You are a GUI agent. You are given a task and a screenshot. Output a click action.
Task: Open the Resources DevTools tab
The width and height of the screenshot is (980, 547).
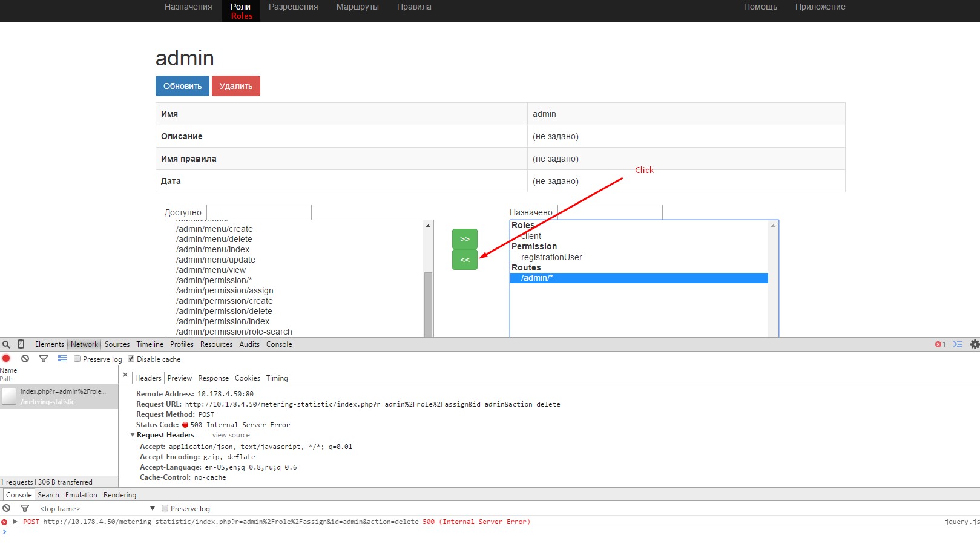[x=216, y=344]
